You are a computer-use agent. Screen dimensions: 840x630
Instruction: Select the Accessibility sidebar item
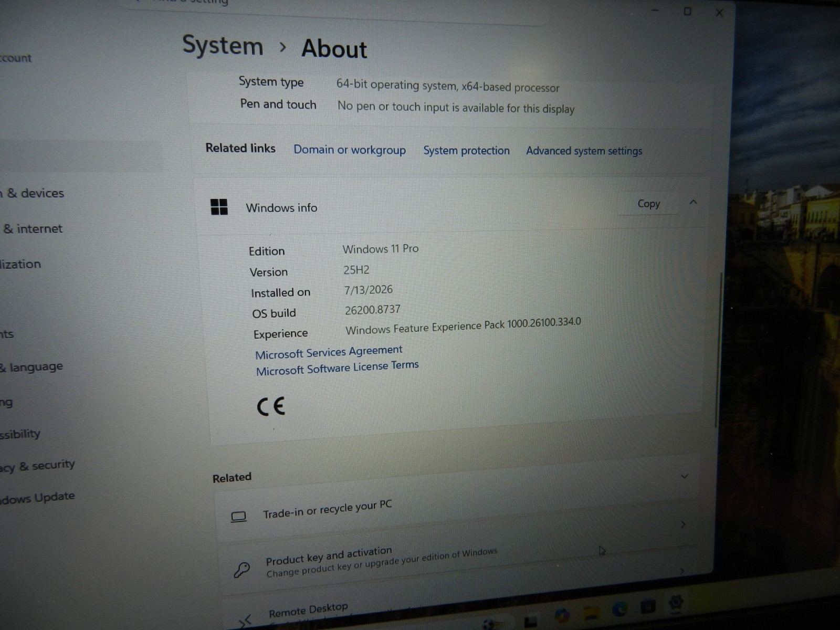pos(20,435)
